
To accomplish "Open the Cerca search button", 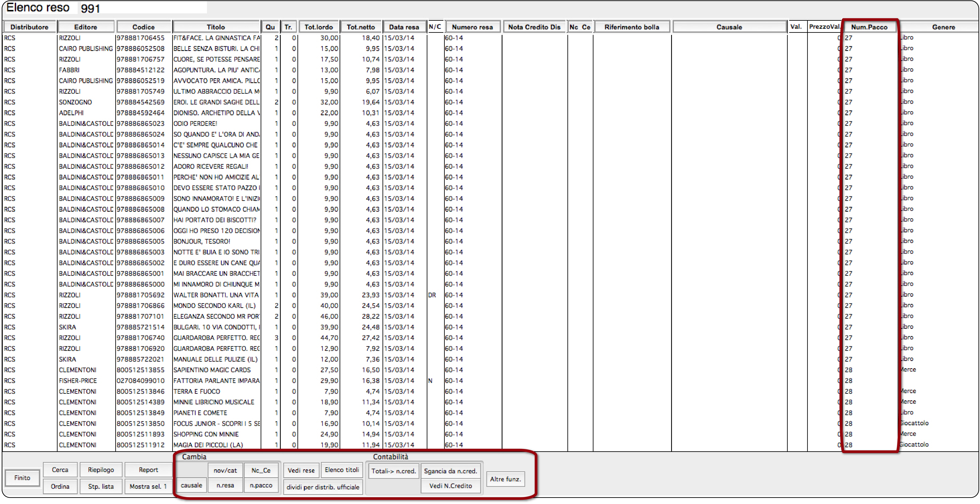I will tap(60, 470).
